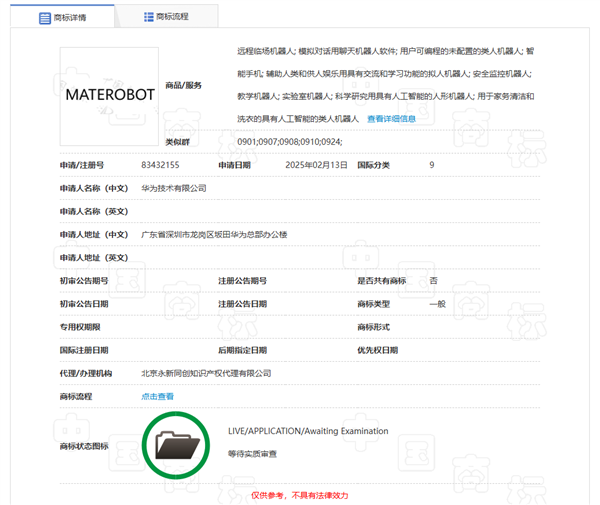This screenshot has height=505, width=600.
Task: Click the 商标类型 value 一般
Action: pyautogui.click(x=437, y=303)
